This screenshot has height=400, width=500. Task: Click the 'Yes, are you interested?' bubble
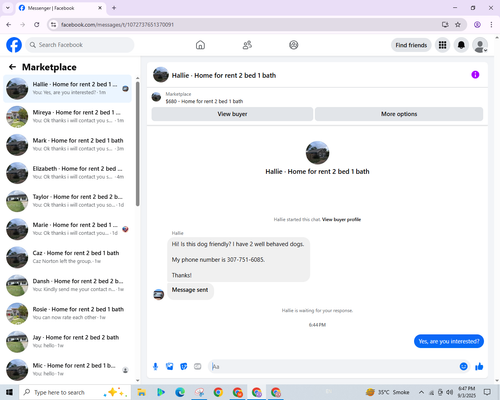click(449, 341)
